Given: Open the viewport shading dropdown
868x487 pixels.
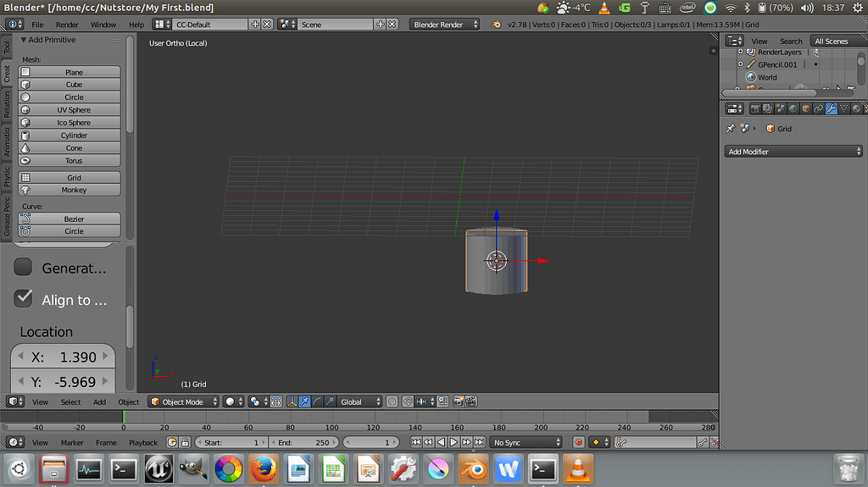Looking at the screenshot, I should click(233, 401).
